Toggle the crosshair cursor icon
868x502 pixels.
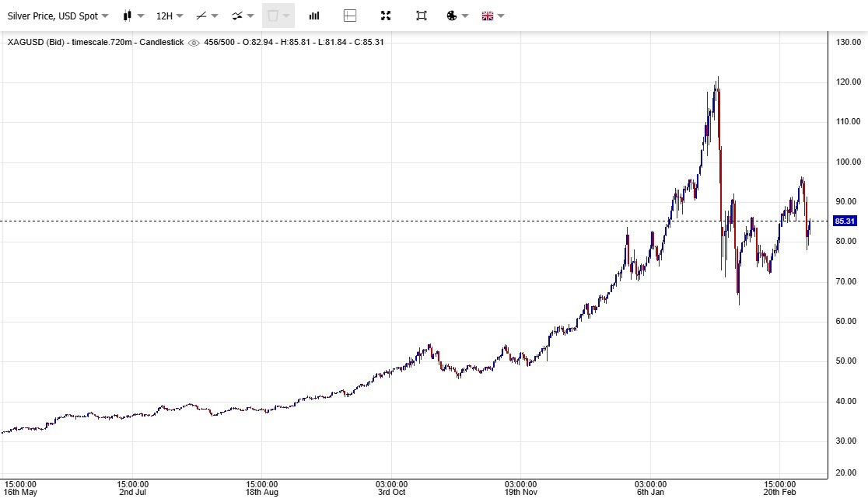(x=350, y=16)
